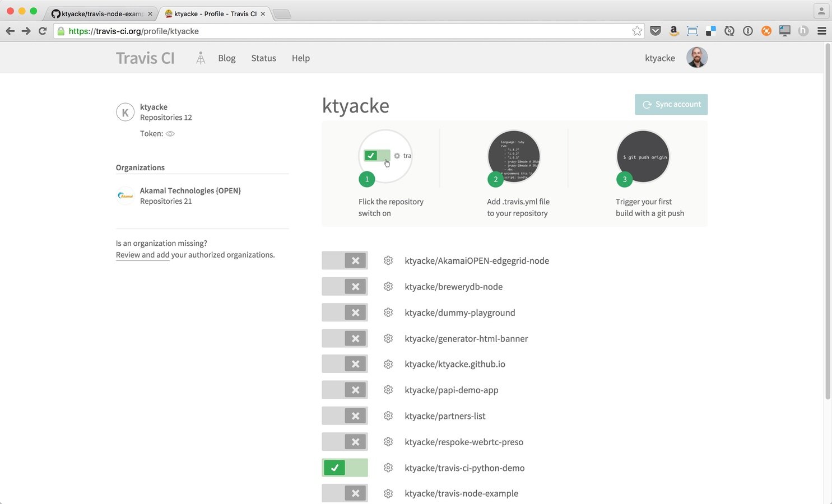Click the page vertical scrollbar
The width and height of the screenshot is (832, 504).
(828, 221)
